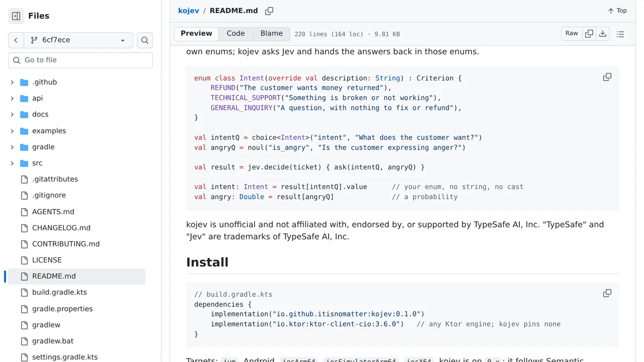
Task: Click the Install heading
Action: tap(207, 262)
